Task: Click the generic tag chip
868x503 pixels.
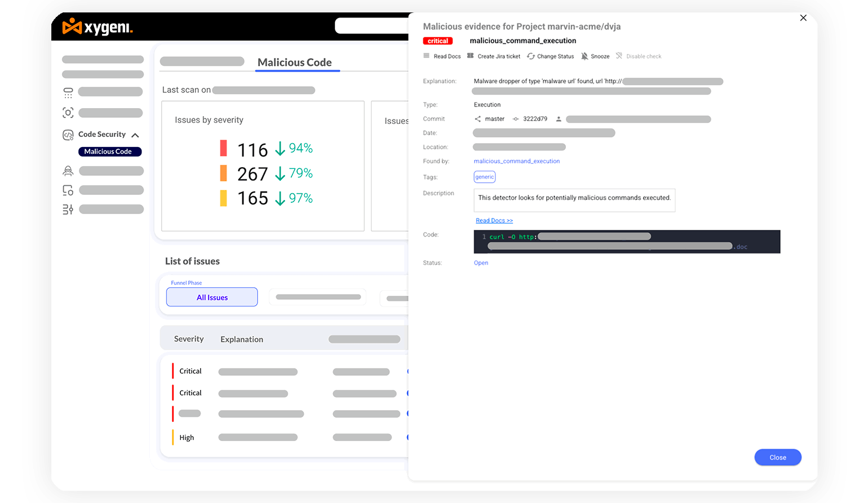Action: [484, 177]
